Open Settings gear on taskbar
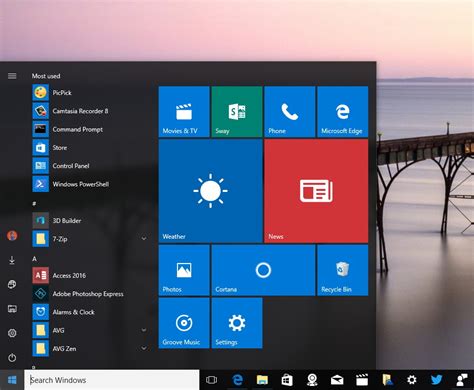Screen dimensions: 474x390 coord(412,380)
